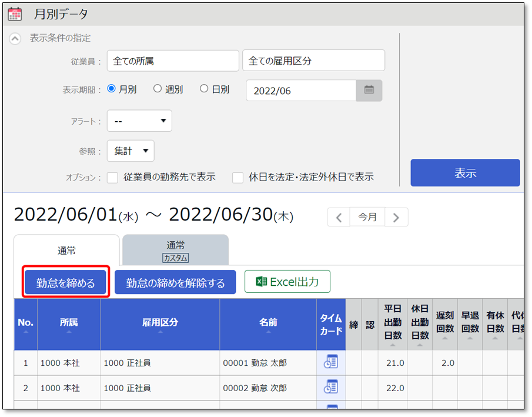Select the first 通常 tab
532x417 pixels.
tap(66, 251)
